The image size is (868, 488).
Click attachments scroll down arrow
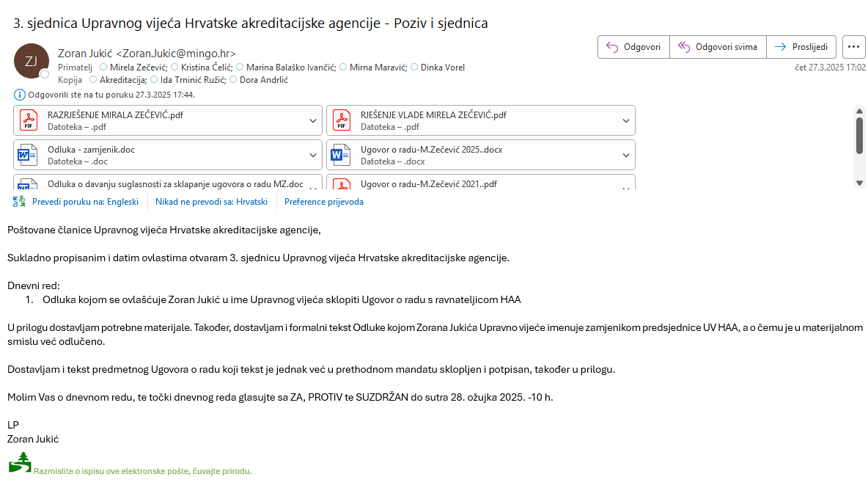tap(860, 183)
